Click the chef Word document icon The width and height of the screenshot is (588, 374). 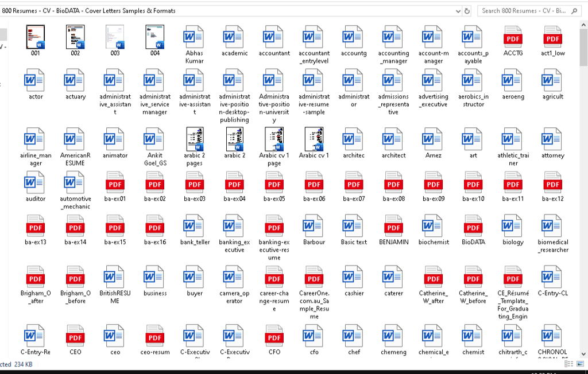[353, 336]
